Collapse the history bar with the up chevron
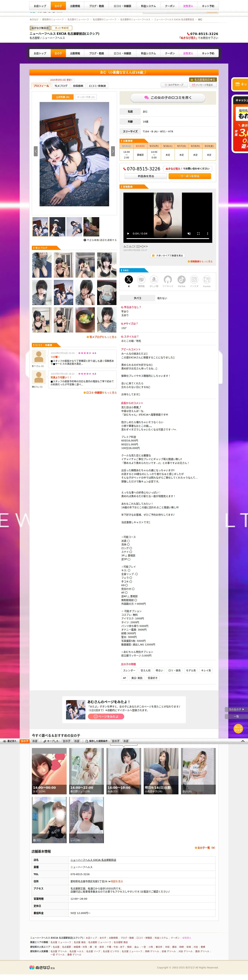Screen dimensions: 248x980 pyautogui.click(x=243, y=741)
